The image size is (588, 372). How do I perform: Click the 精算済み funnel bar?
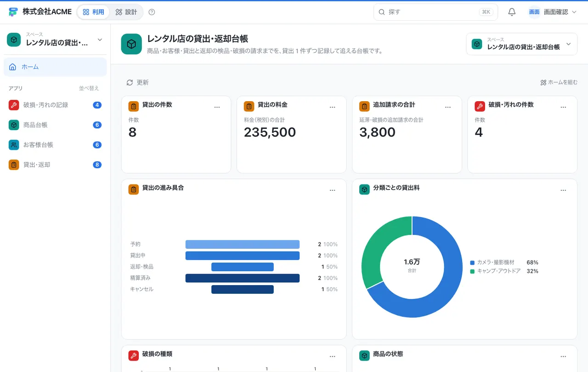(x=243, y=278)
